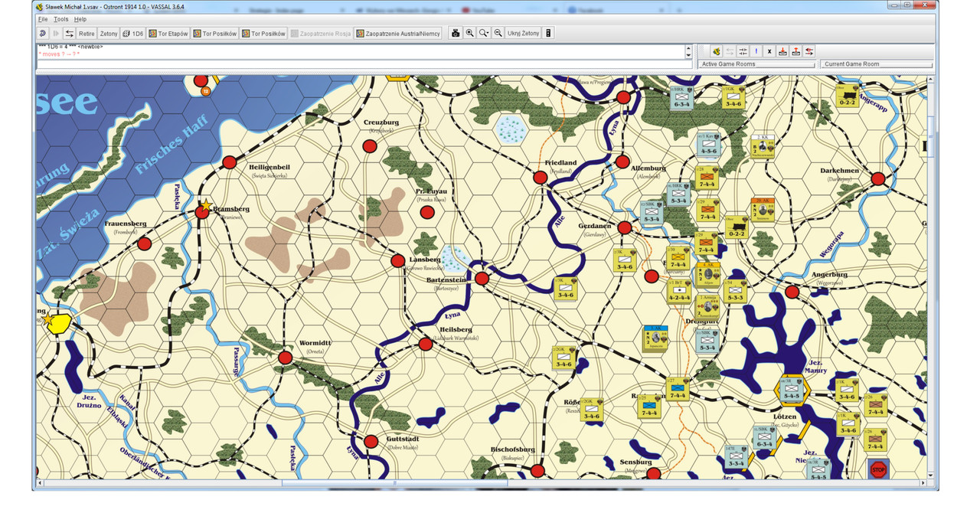Select the 4-5-6 unit counter
Screen dimensions: 980x526
pyautogui.click(x=708, y=144)
